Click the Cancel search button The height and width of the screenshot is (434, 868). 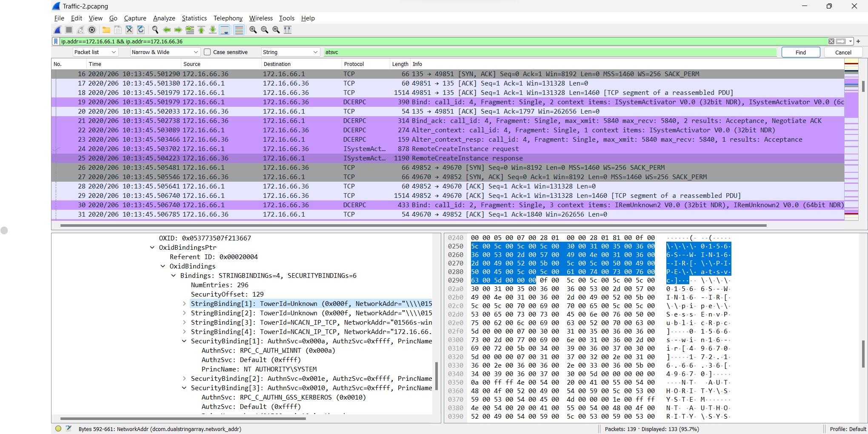click(843, 52)
